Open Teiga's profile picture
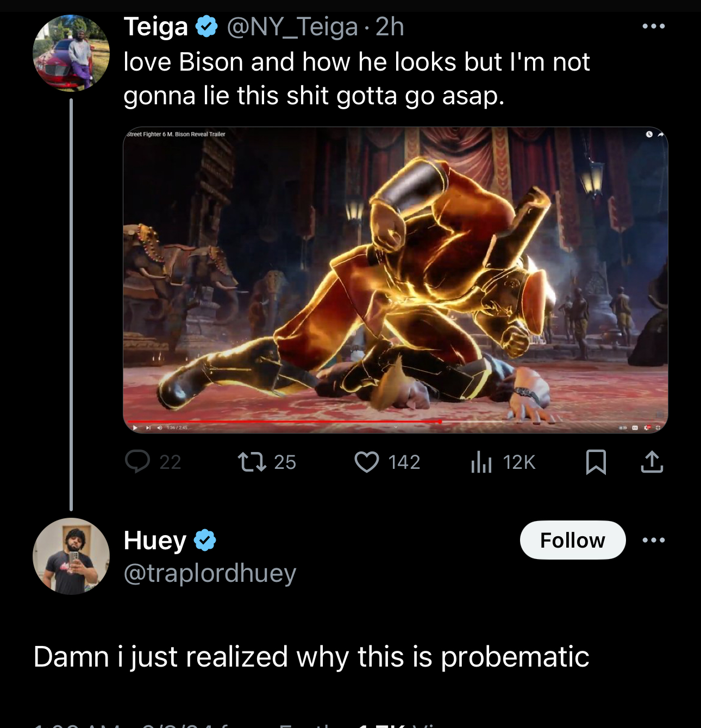Image resolution: width=701 pixels, height=728 pixels. (x=71, y=53)
